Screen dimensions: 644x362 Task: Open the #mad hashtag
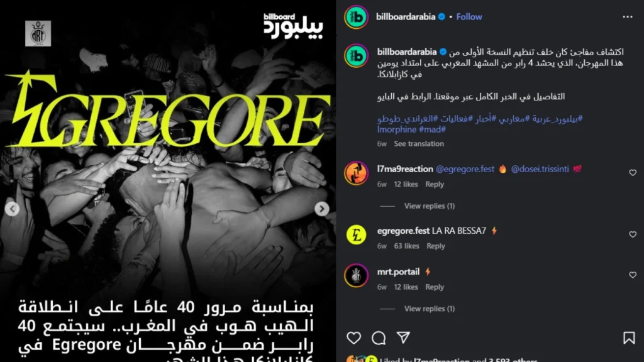[x=432, y=129]
